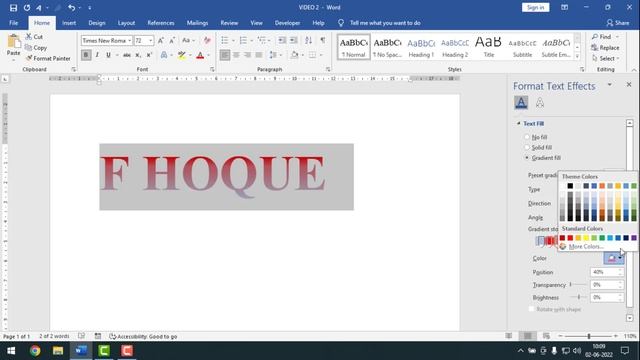Toggle Underline formatting
This screenshot has width=640, height=360.
tap(108, 55)
